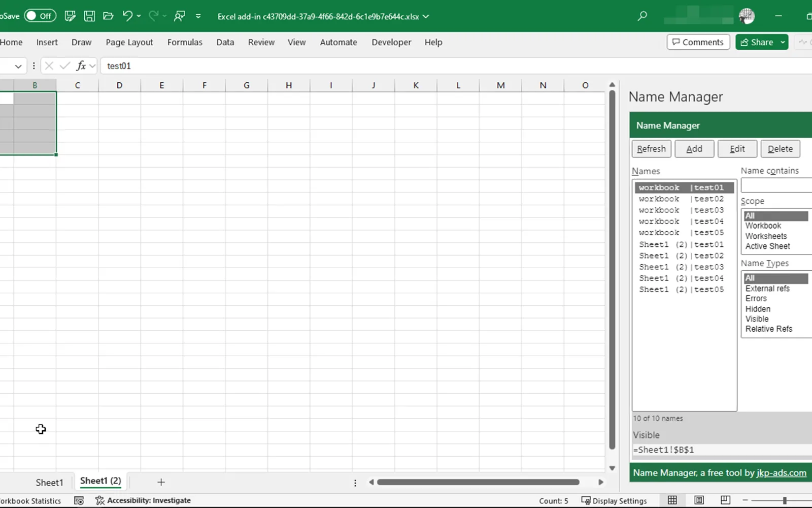Viewport: 812px width, 508px height.
Task: Switch to the Sheet1 tab
Action: (49, 482)
